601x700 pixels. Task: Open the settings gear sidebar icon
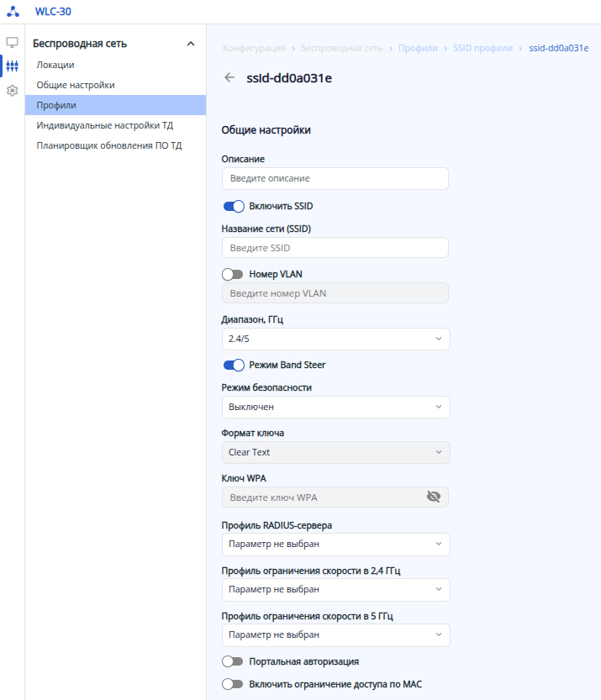12,90
